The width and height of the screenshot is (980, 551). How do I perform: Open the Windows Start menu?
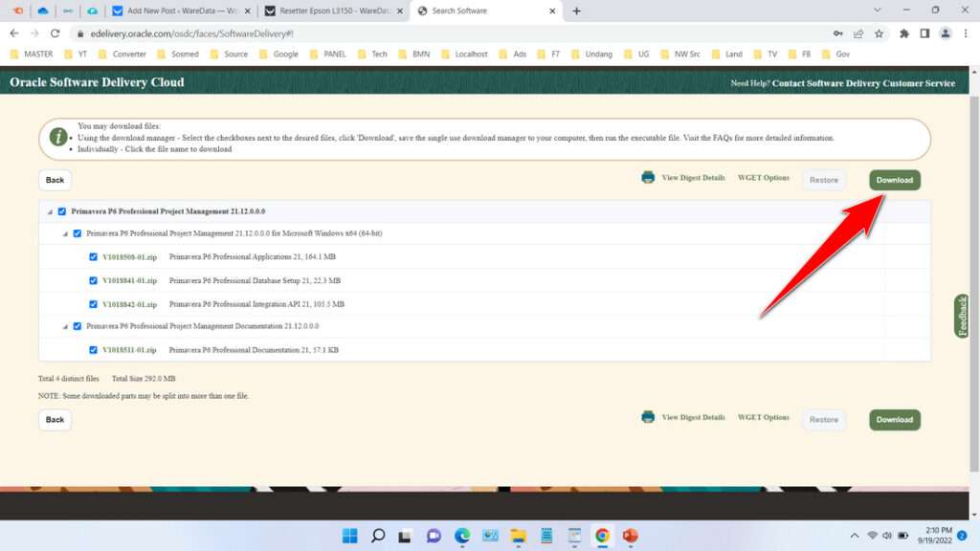pyautogui.click(x=350, y=536)
